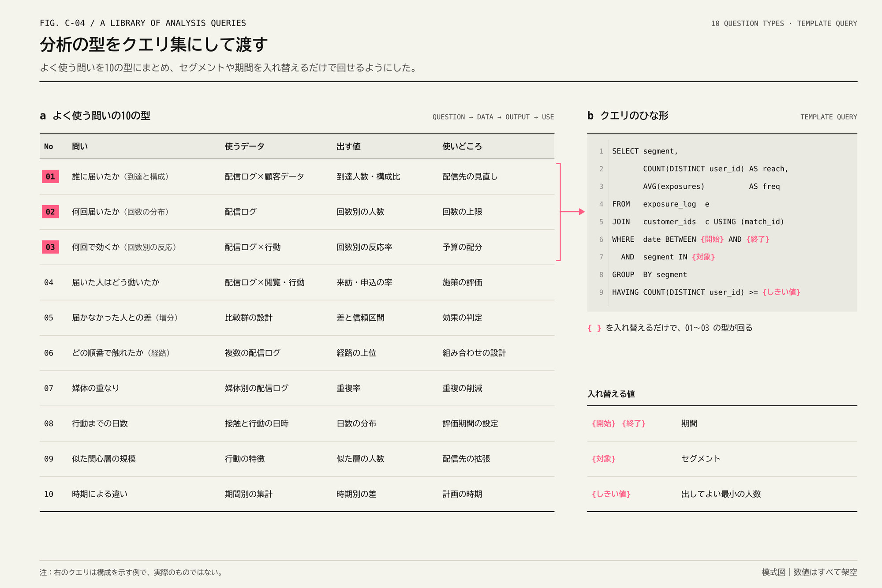Click the 使いどころ column header
This screenshot has height=588, width=882.
tap(462, 146)
